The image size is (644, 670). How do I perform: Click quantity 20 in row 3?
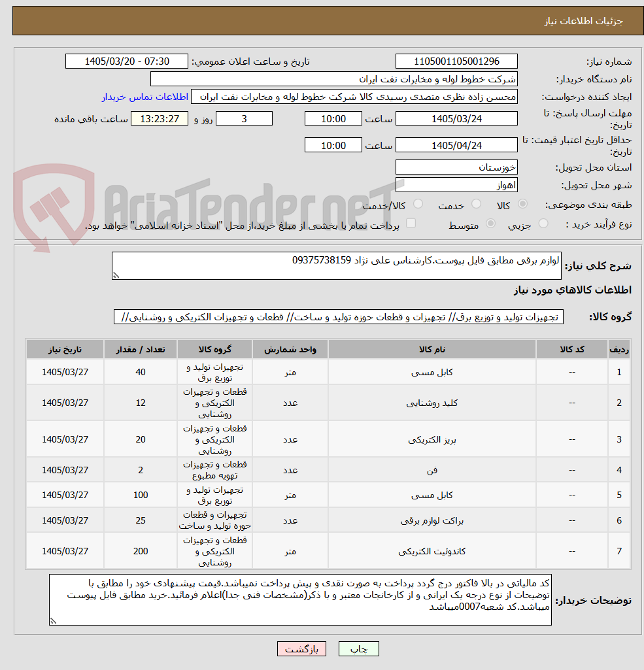point(140,440)
